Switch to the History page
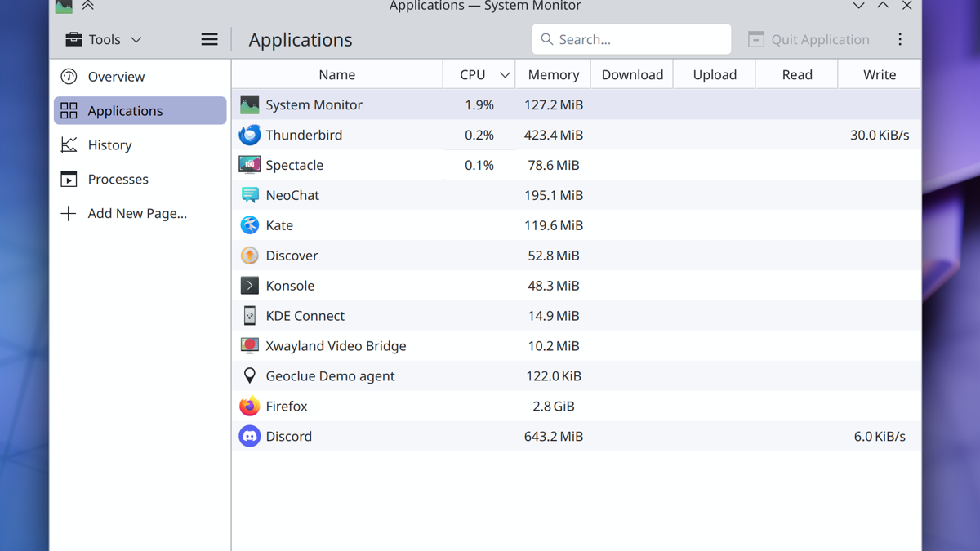 coord(140,145)
